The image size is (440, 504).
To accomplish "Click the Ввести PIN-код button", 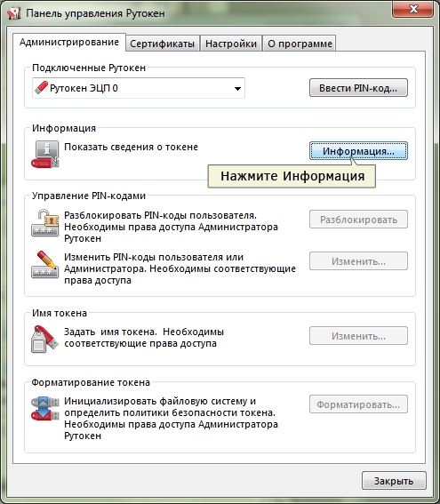I will click(x=359, y=88).
